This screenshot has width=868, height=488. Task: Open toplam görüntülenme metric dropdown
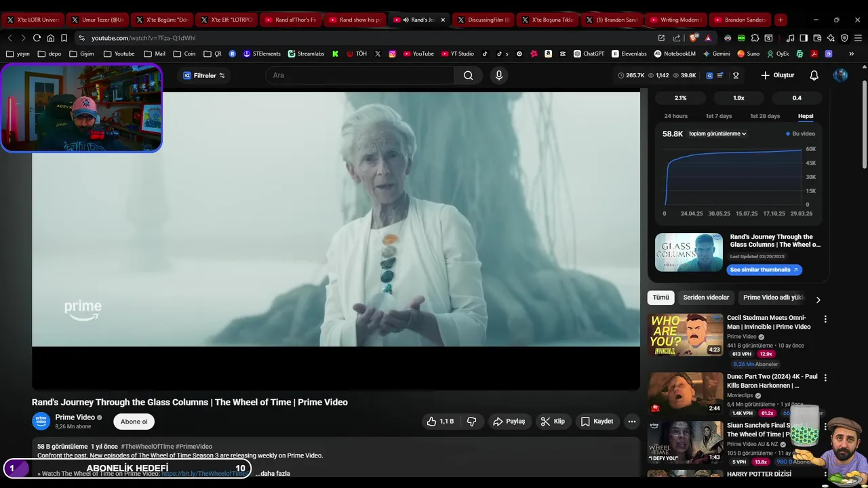pyautogui.click(x=717, y=134)
